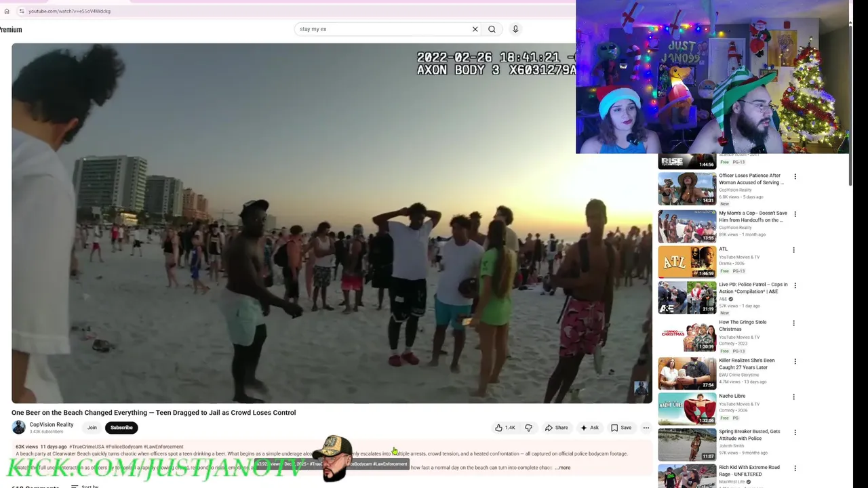868x488 pixels.
Task: Click 'My Mom's a Cop– Doesn't Save' title
Action: tap(753, 216)
